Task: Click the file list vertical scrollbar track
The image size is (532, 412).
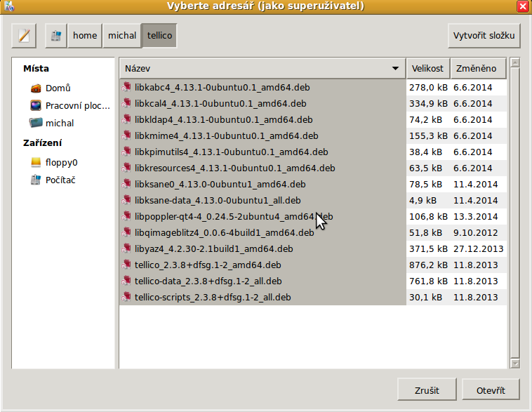Action: pyautogui.click(x=515, y=213)
